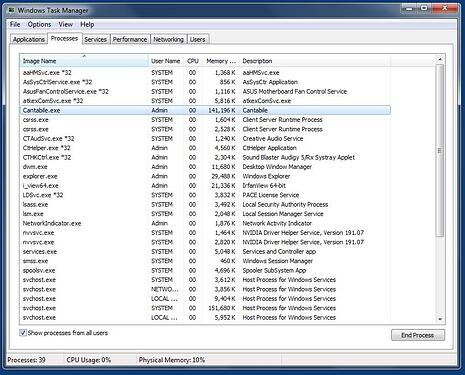The width and height of the screenshot is (465, 375).
Task: Select the Cantabile.exe process row
Action: (205, 110)
